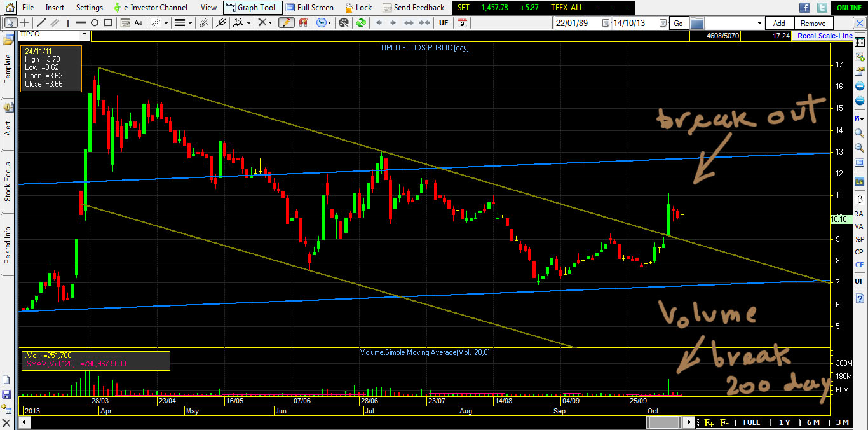The height and width of the screenshot is (430, 868).
Task: Select the crosshair cursor tool
Action: pos(24,22)
